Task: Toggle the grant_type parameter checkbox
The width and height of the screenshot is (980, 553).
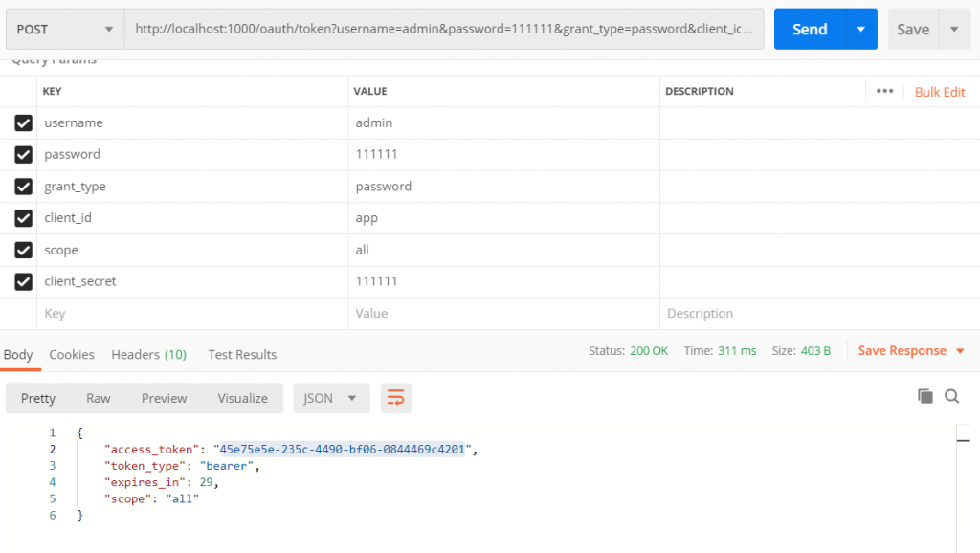Action: pos(24,187)
